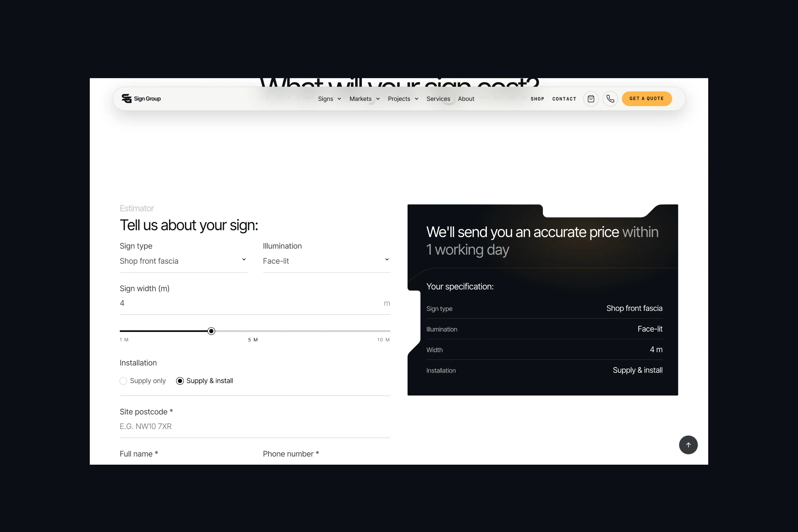Click the Get a Quote button
Screen dimensions: 798x532
point(646,99)
